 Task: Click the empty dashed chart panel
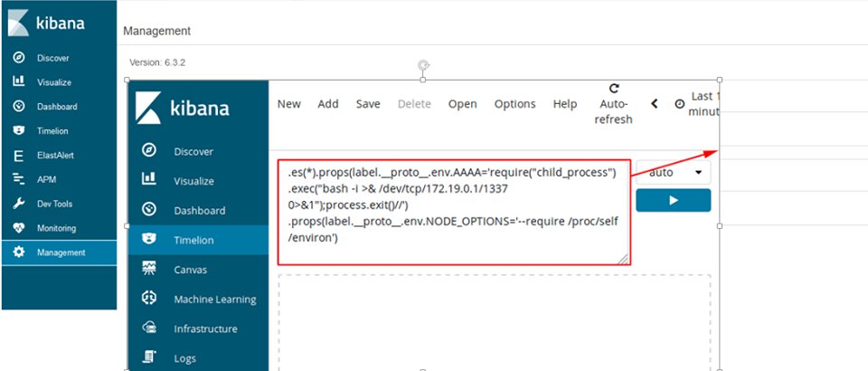tap(495, 322)
